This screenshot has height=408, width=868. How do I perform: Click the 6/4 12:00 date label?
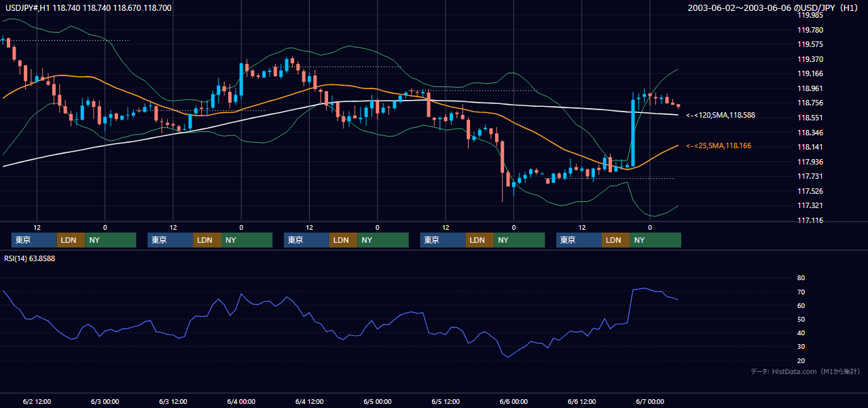tap(309, 401)
